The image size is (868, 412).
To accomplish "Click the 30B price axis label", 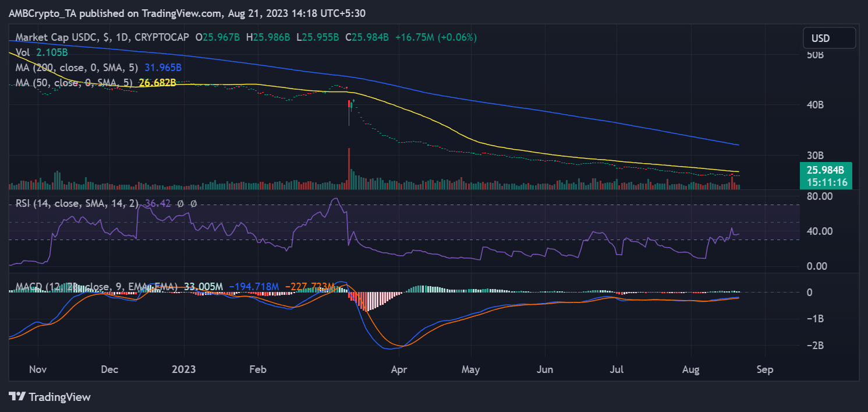I will click(814, 156).
